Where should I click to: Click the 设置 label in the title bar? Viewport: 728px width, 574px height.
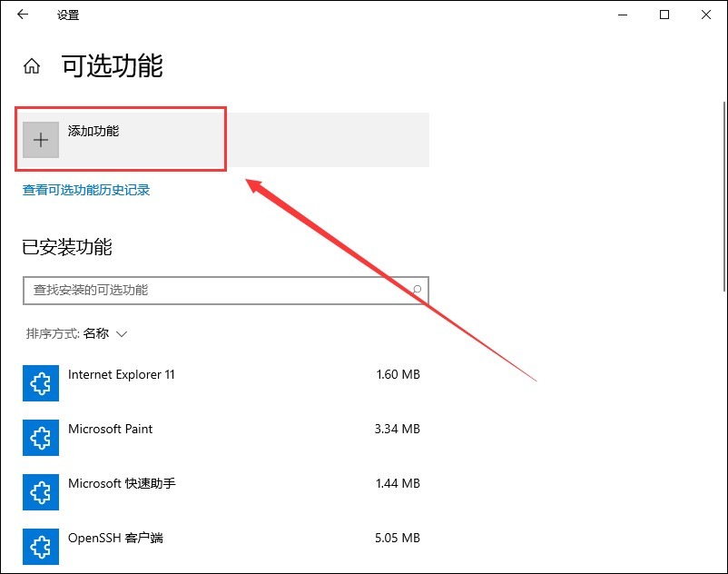[x=67, y=15]
